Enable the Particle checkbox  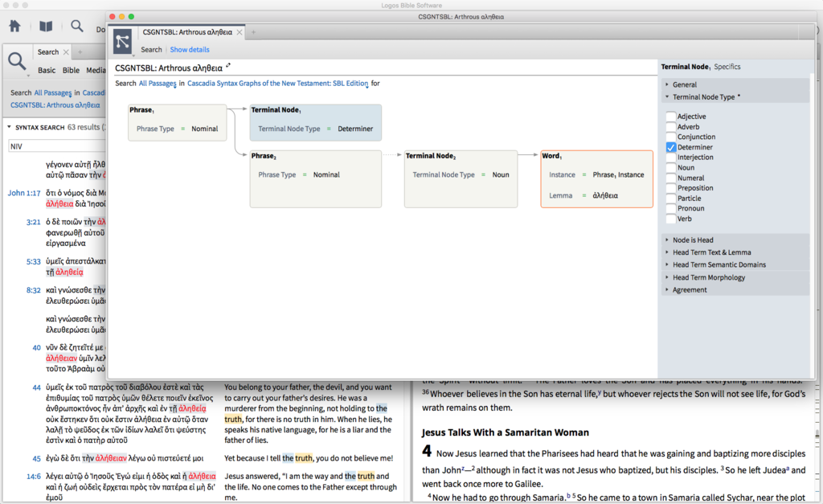tap(671, 199)
